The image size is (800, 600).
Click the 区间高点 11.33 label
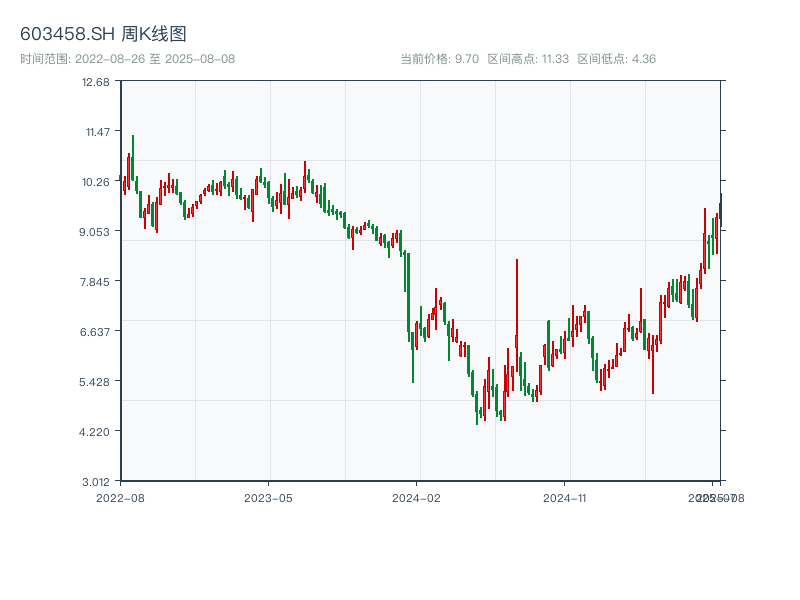pyautogui.click(x=528, y=59)
